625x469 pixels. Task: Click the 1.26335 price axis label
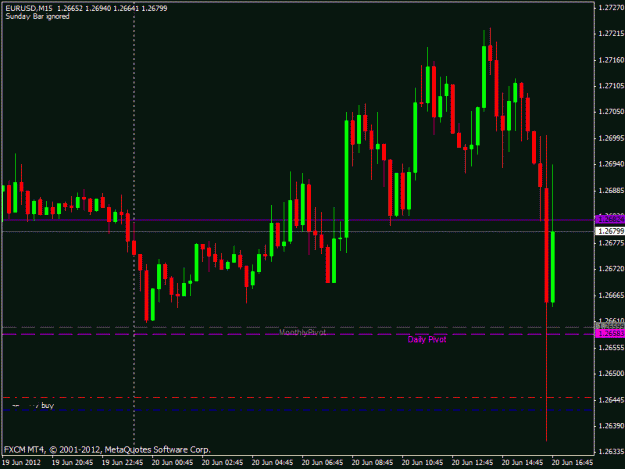point(611,452)
